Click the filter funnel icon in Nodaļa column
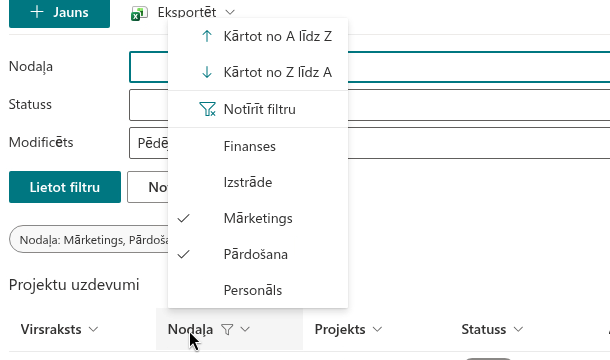This screenshot has width=610, height=360. coord(227,330)
